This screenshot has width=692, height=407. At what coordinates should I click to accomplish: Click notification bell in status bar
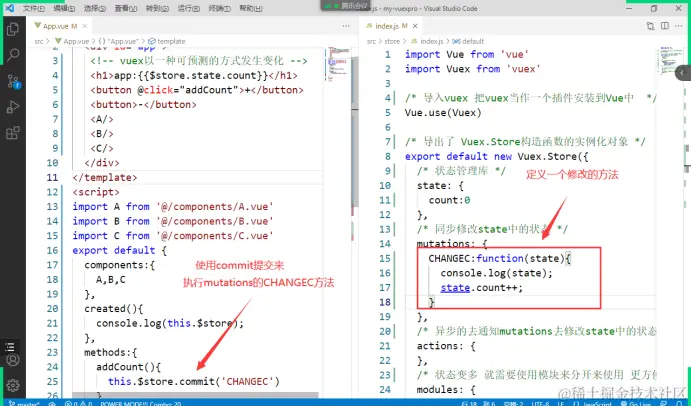pyautogui.click(x=680, y=403)
